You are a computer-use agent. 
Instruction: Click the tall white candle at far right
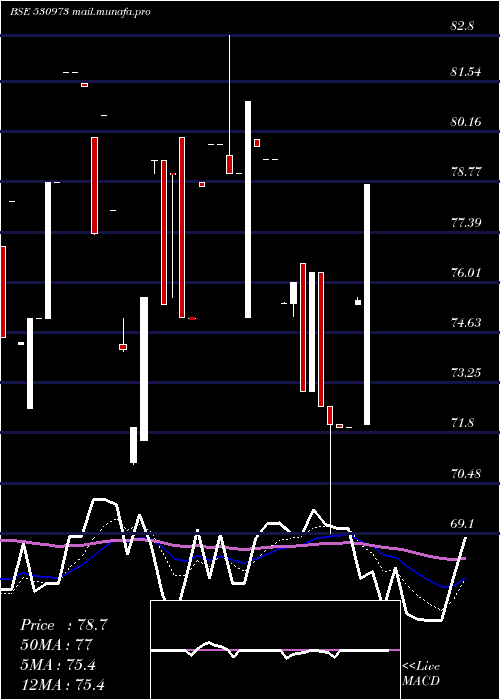367,304
